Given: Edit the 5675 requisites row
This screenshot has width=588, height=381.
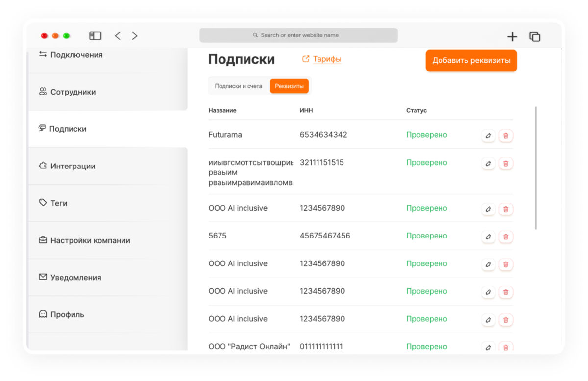Looking at the screenshot, I should pyautogui.click(x=488, y=237).
